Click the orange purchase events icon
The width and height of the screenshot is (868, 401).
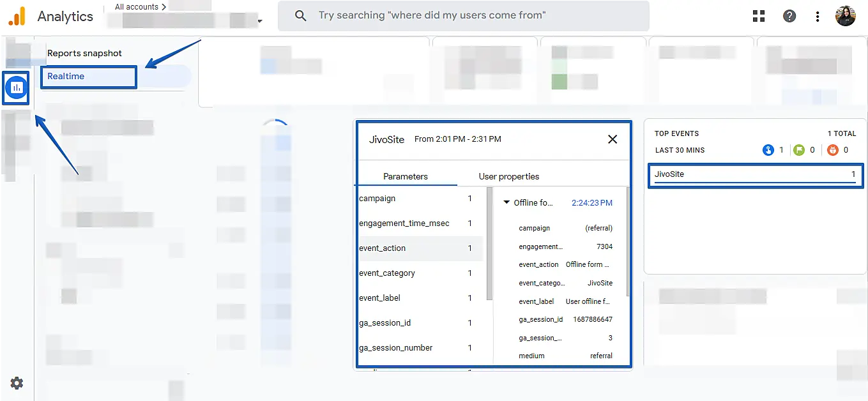coord(832,150)
